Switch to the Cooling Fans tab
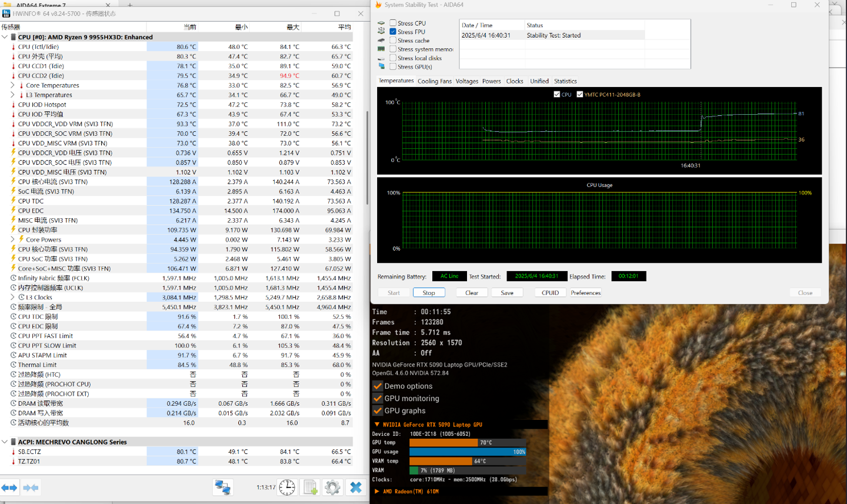Screen dimensions: 847x504 pos(434,81)
